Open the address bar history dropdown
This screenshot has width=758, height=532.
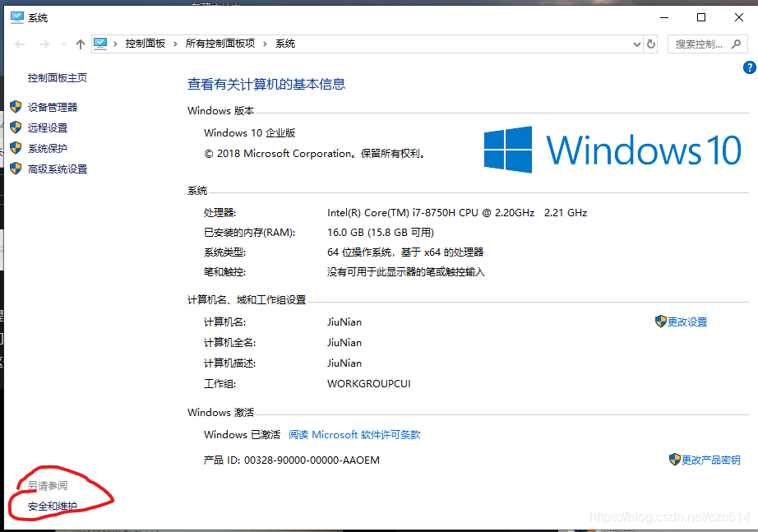[636, 44]
